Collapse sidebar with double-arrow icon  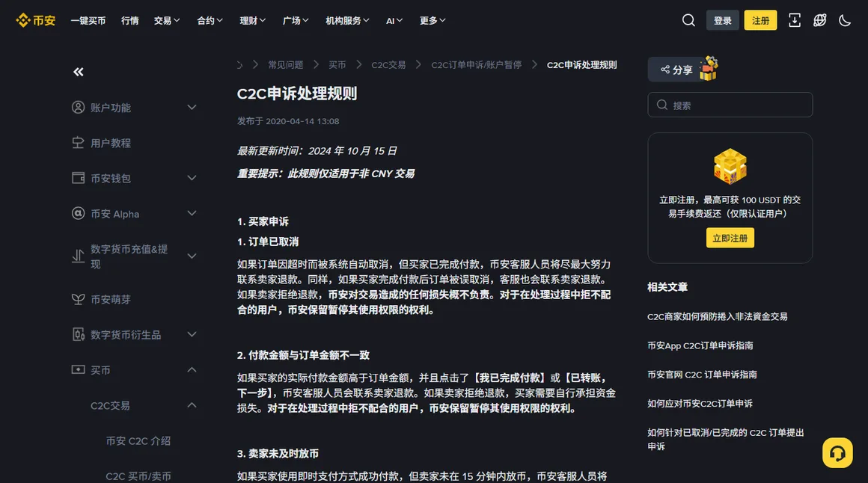[79, 72]
